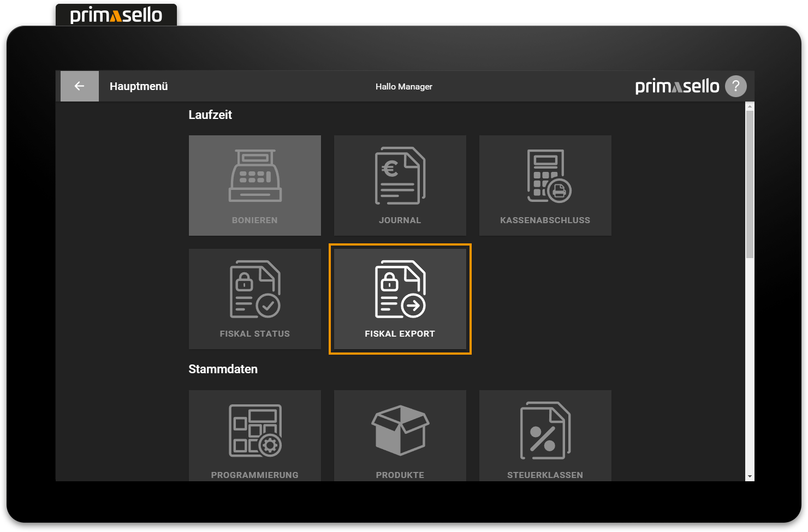Screen dimensions: 808x532
Task: Open the help question mark
Action: (x=735, y=86)
